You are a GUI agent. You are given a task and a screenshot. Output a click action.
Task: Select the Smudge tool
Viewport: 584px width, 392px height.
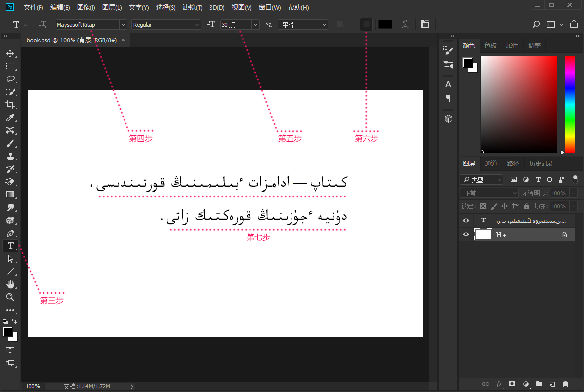pyautogui.click(x=10, y=207)
